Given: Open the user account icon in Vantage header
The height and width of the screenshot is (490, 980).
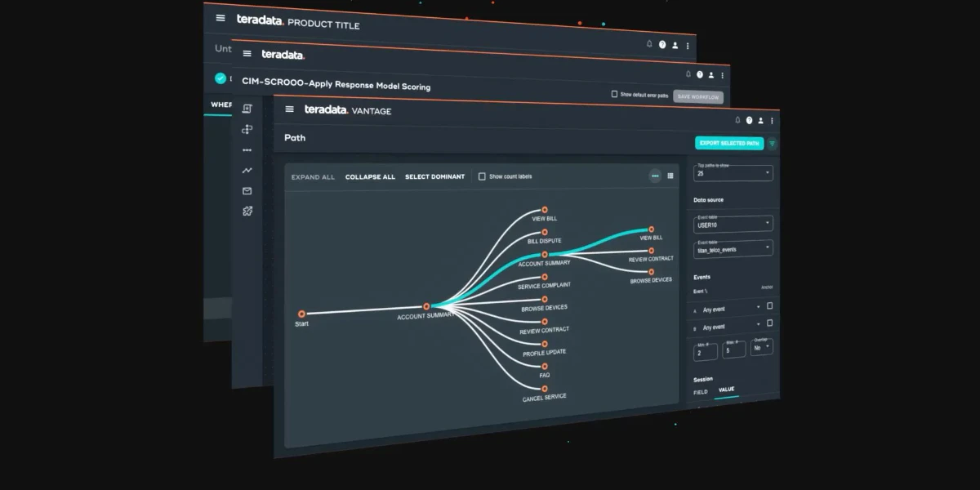Looking at the screenshot, I should (760, 121).
